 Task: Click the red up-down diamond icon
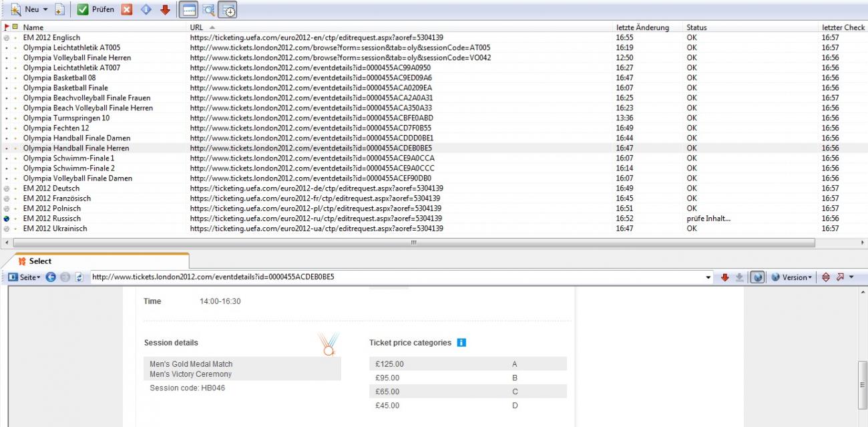point(825,277)
